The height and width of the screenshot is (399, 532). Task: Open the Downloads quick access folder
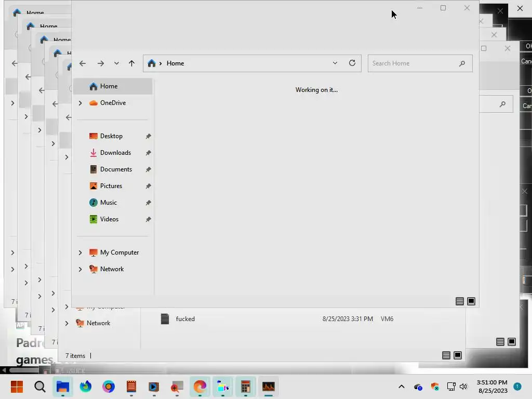pos(115,153)
